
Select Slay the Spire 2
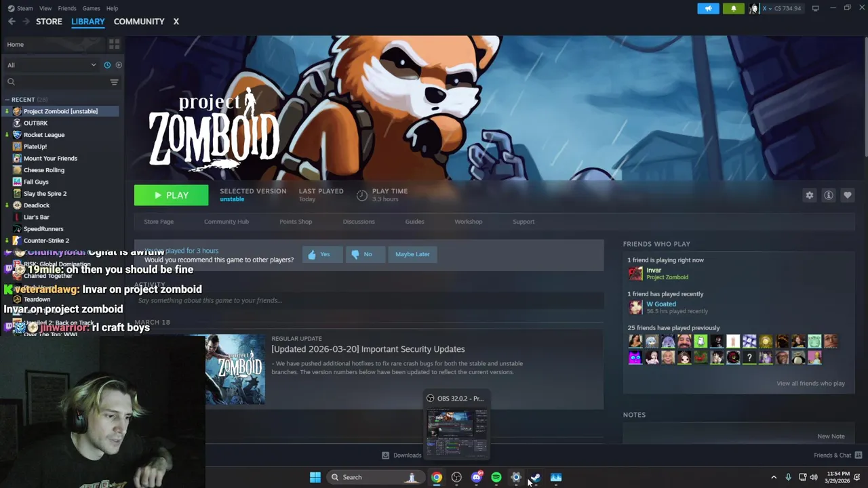tap(45, 194)
